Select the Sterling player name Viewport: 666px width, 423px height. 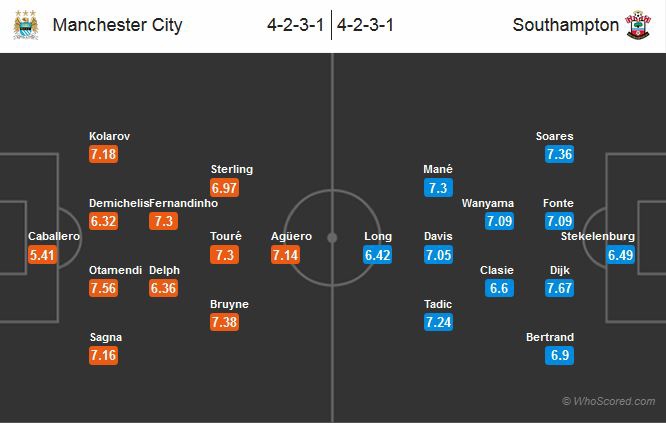(x=231, y=169)
